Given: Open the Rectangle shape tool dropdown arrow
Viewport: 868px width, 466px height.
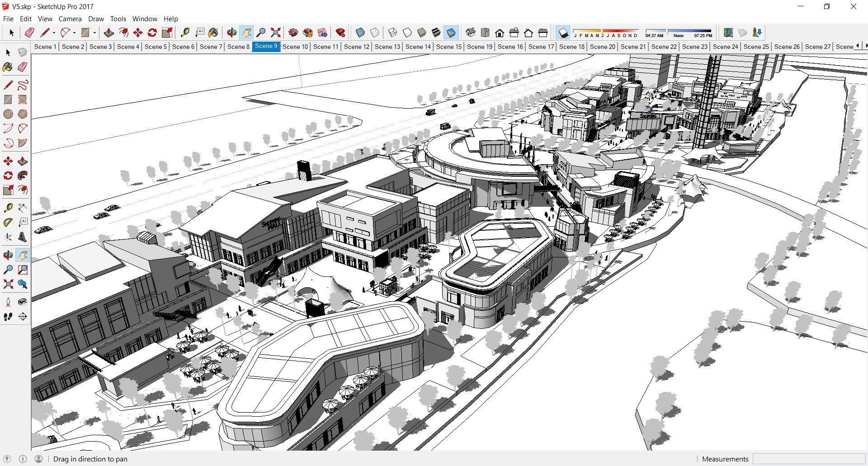Looking at the screenshot, I should pos(94,33).
